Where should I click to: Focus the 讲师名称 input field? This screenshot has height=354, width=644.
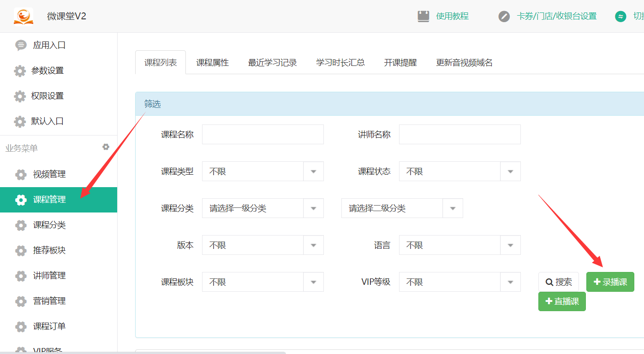point(460,135)
